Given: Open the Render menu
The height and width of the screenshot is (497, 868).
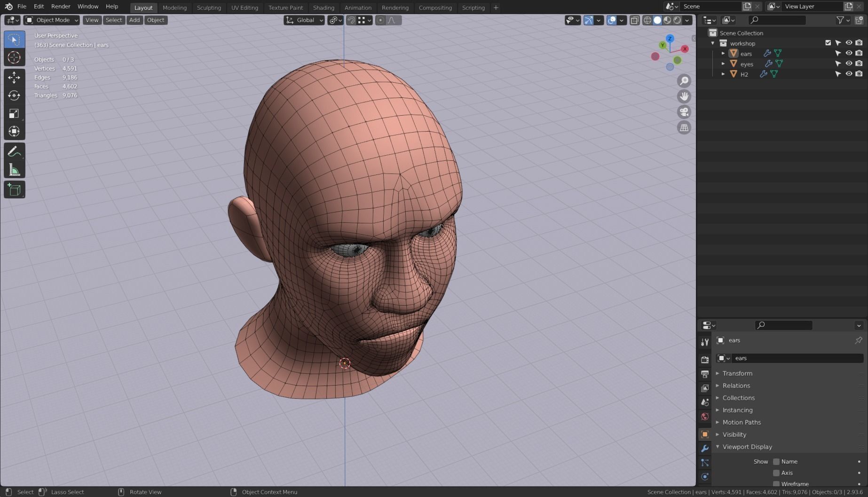Looking at the screenshot, I should 61,7.
